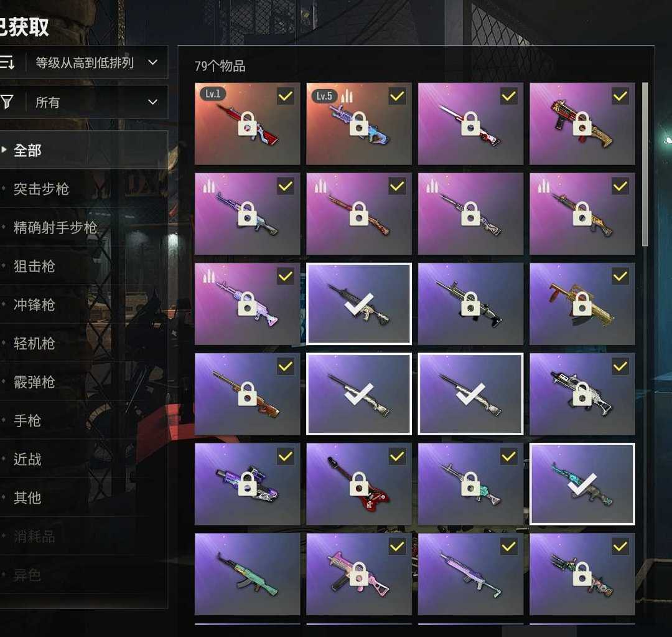Uncheck the yellow checkbox on the Lv.5 skin
The image size is (672, 637).
click(x=397, y=96)
